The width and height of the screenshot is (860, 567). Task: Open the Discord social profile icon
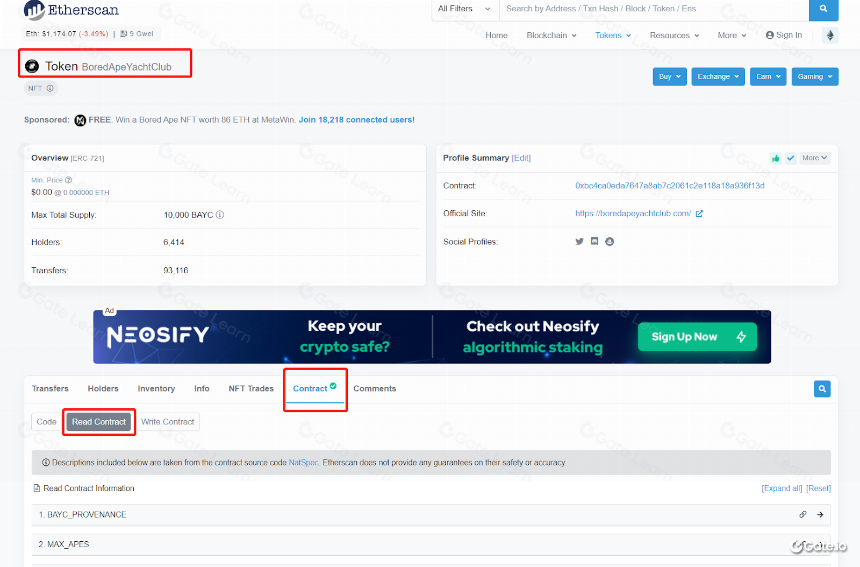(x=595, y=241)
